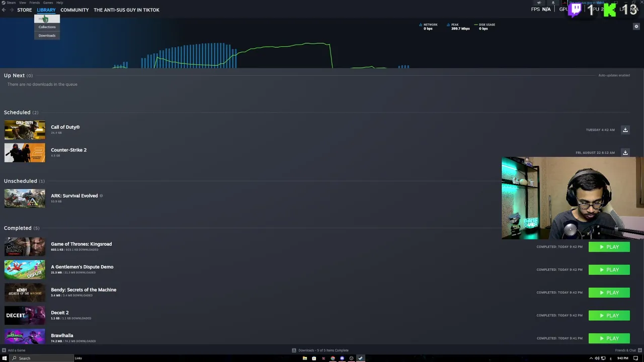The height and width of the screenshot is (362, 644).
Task: Start Counter-Strike 2 download now icon
Action: (x=625, y=152)
